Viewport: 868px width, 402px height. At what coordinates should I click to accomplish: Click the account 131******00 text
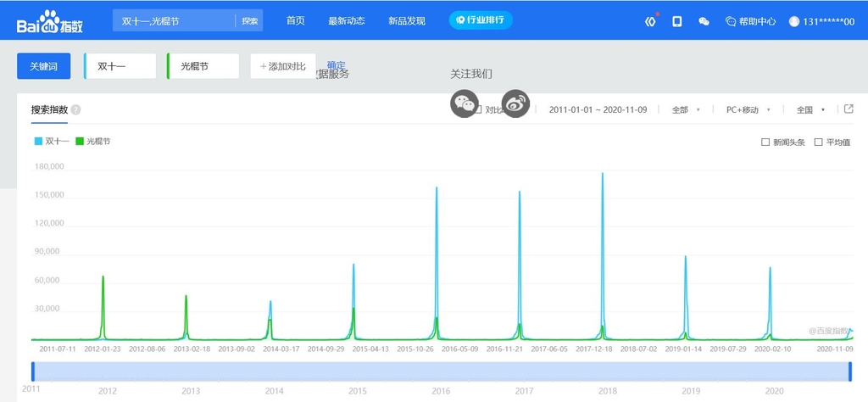[829, 21]
